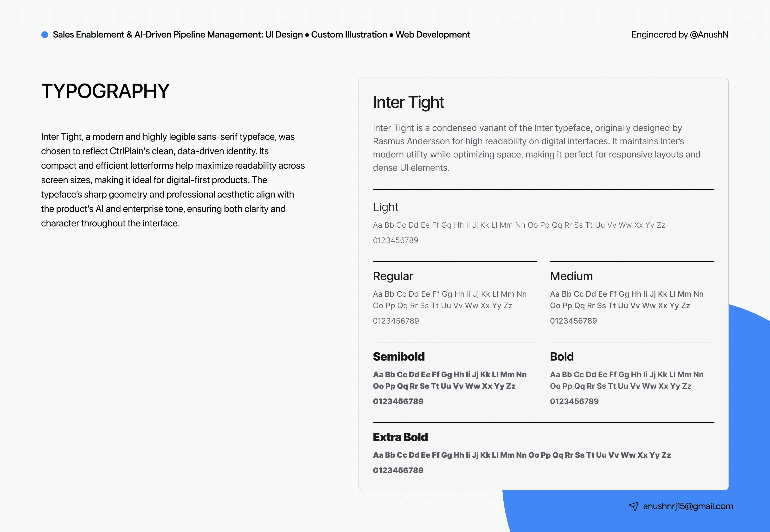Viewport: 770px width, 532px height.
Task: Click the Engineered by @AnushN credit
Action: click(680, 35)
